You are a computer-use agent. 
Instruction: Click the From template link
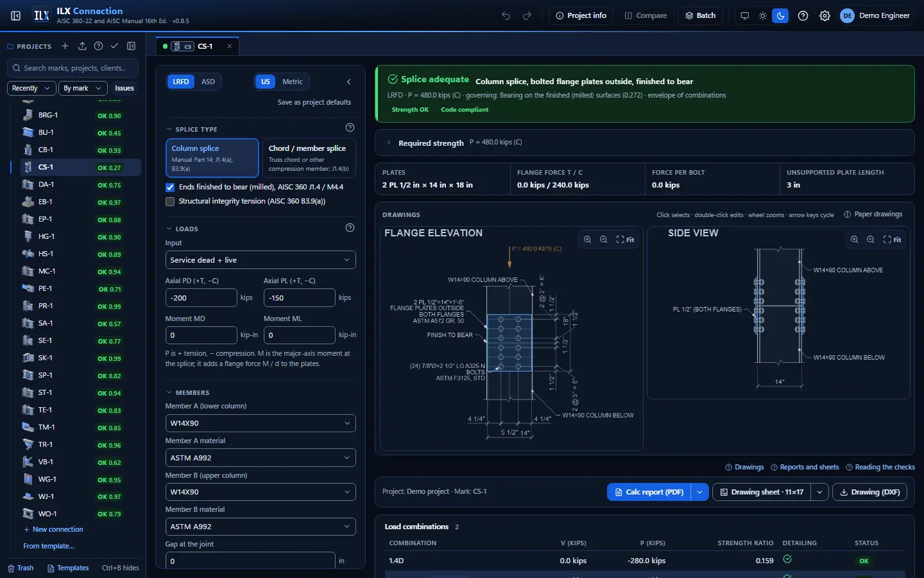[x=49, y=546]
